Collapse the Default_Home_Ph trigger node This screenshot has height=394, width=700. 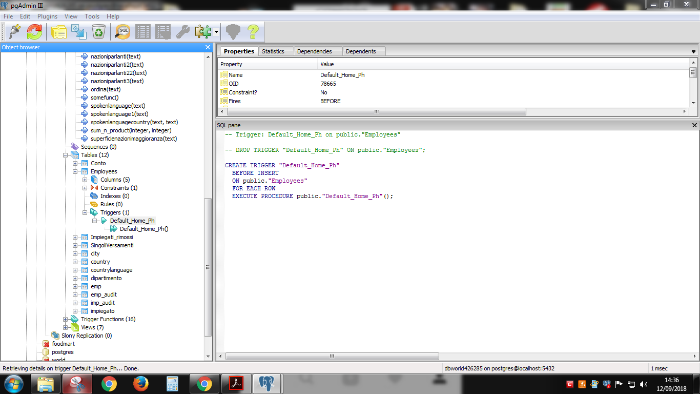[x=94, y=221]
